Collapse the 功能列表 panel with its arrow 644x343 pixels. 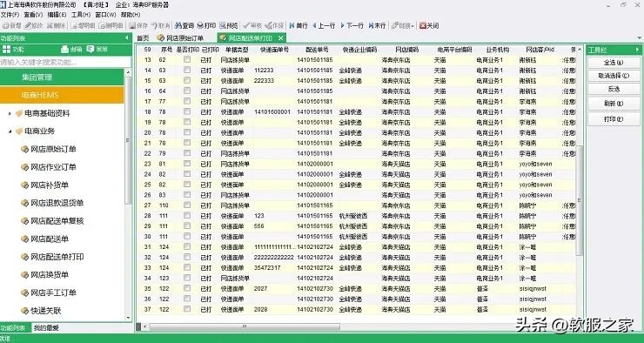(x=127, y=38)
